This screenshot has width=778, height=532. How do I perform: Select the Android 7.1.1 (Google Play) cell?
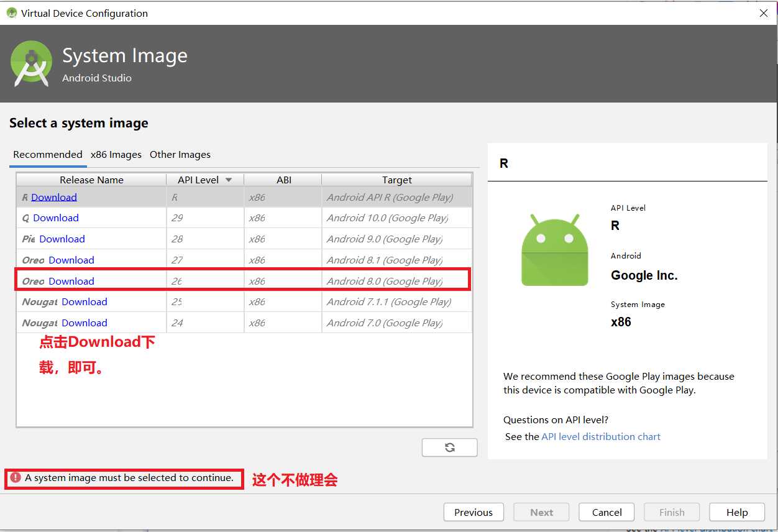396,301
